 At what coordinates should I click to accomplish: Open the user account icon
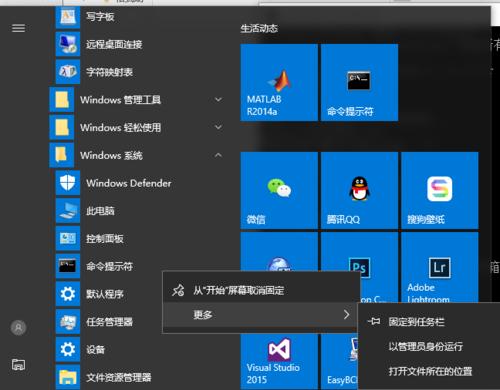point(18,328)
